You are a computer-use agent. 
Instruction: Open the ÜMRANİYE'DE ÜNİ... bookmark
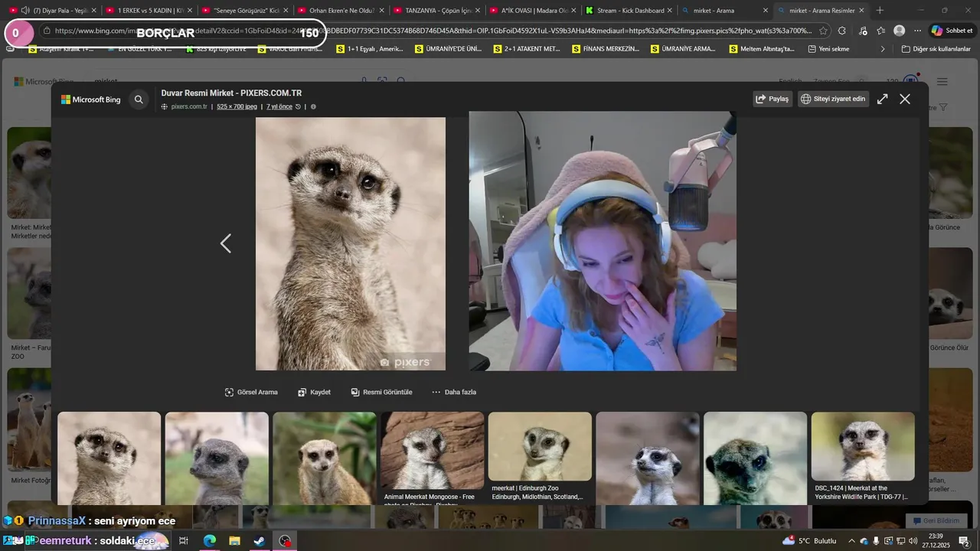coord(448,49)
